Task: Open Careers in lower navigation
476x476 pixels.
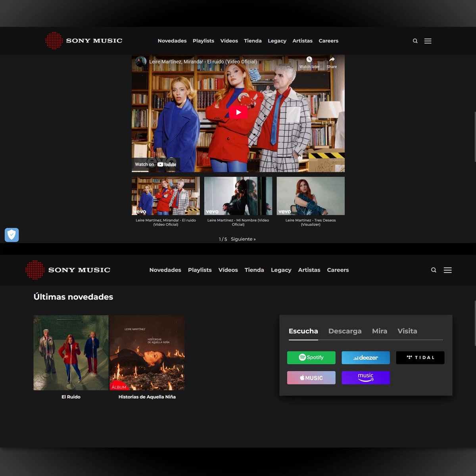Action: (x=338, y=270)
